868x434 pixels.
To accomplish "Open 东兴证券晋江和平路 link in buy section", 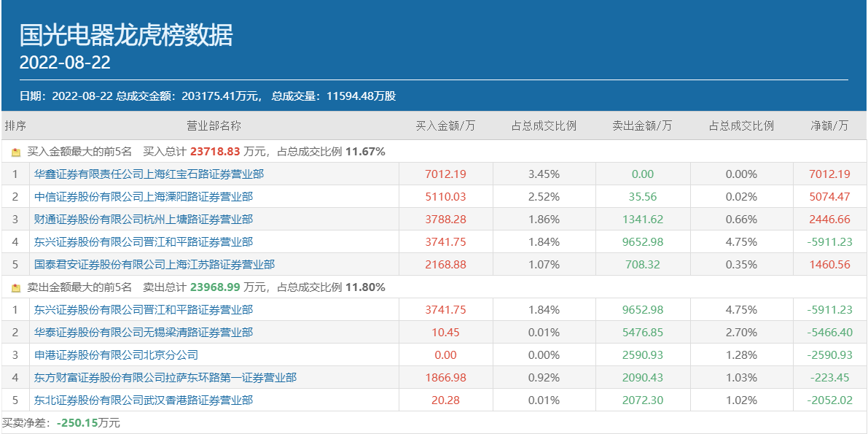I will pos(143,242).
